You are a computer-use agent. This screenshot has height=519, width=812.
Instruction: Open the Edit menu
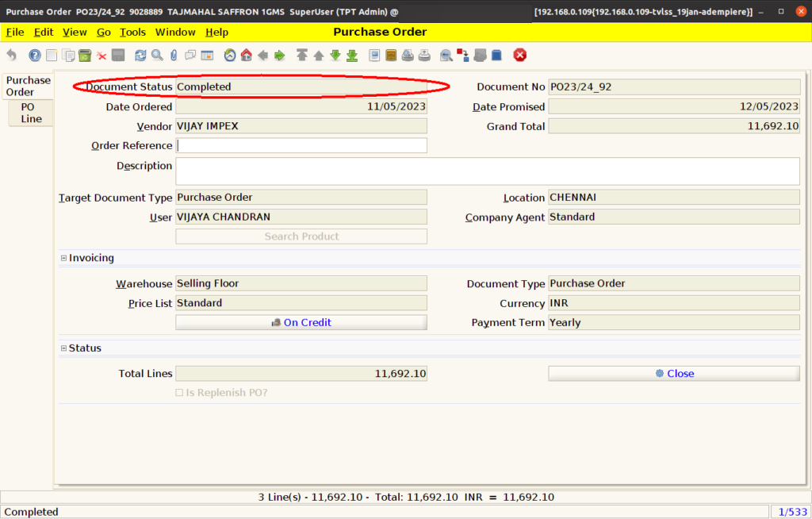point(44,33)
